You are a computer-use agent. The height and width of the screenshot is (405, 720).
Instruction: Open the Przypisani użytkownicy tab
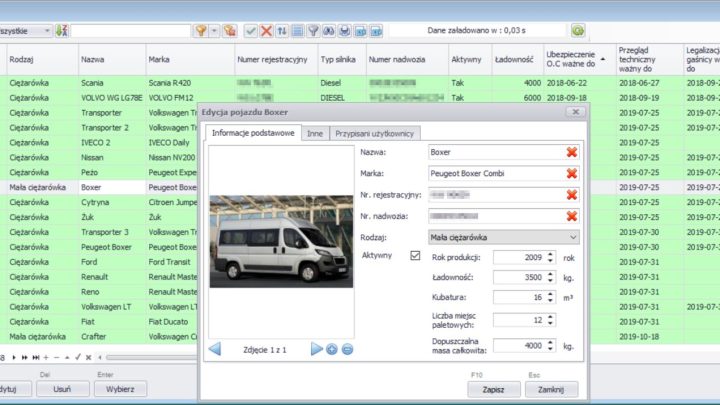[376, 133]
